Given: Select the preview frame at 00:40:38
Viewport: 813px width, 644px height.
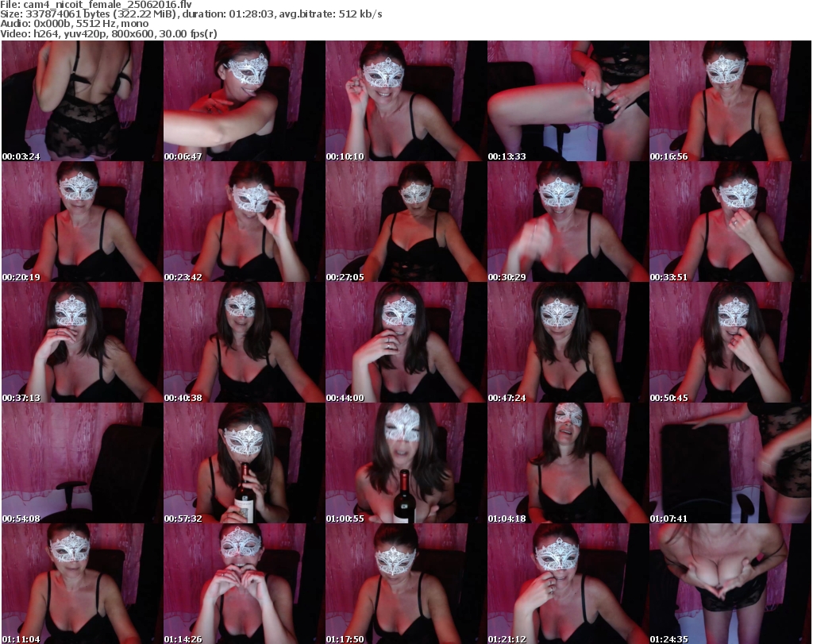Looking at the screenshot, I should 245,343.
